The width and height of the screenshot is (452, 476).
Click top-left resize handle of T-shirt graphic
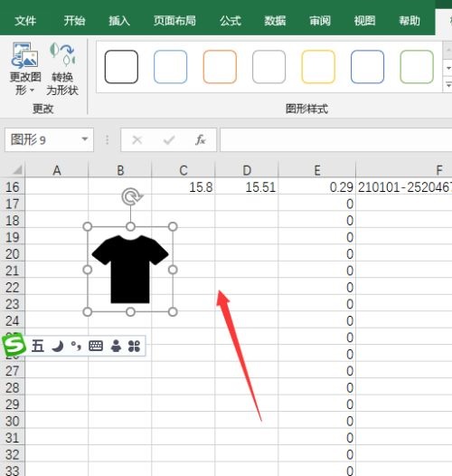[88, 226]
